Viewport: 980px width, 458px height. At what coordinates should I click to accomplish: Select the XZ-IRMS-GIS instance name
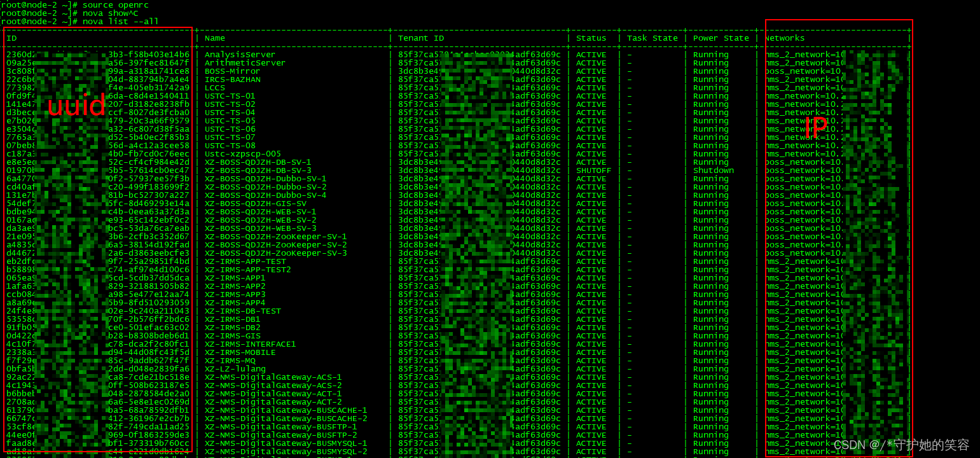click(233, 336)
